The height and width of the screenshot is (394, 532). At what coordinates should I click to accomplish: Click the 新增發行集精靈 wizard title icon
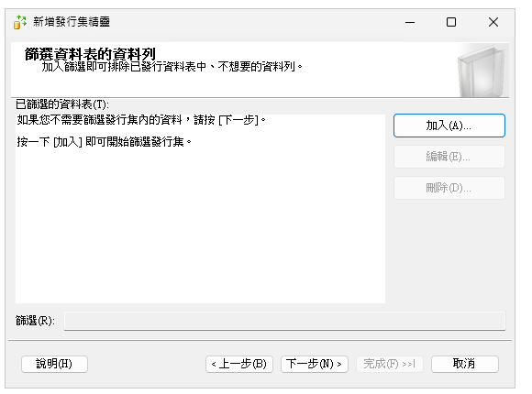tap(20, 22)
